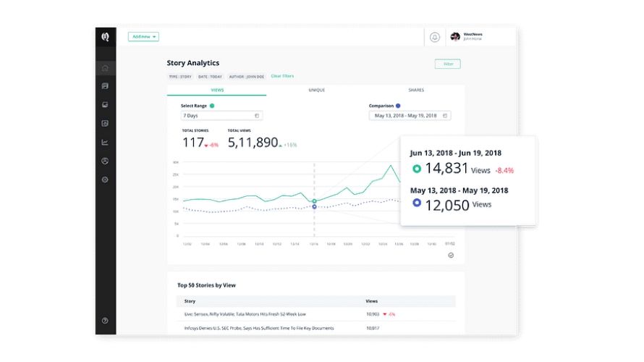The image size is (644, 362).
Task: Click the Type: Story filter chip
Action: [x=180, y=77]
